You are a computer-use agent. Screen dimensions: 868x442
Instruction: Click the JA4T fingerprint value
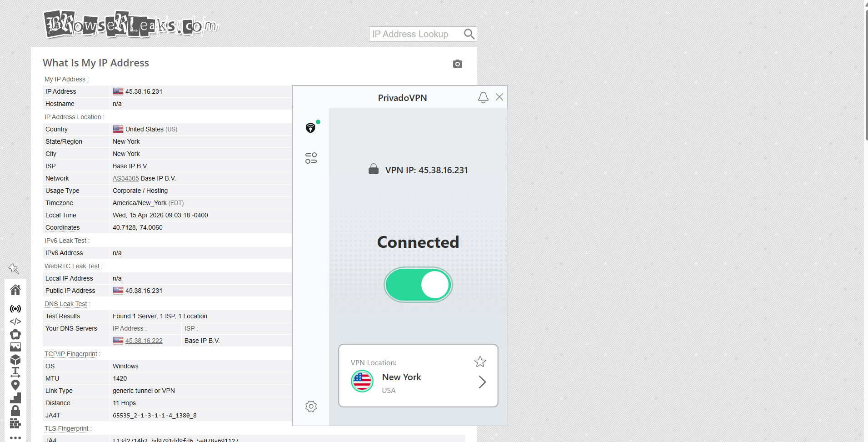point(155,415)
